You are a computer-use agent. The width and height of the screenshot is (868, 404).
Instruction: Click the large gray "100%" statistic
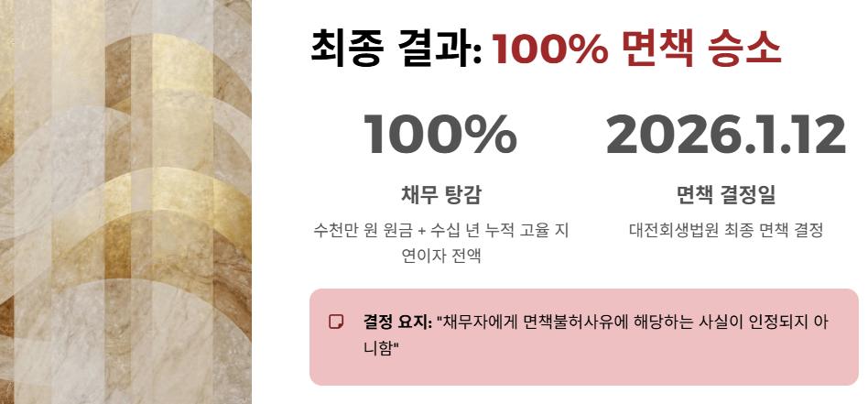click(x=440, y=135)
